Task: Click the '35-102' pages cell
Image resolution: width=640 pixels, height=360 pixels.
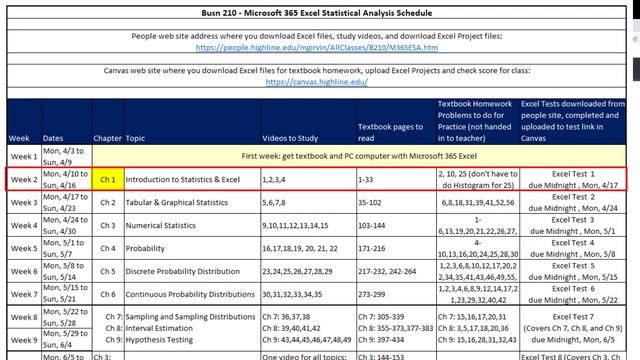Action: (396, 202)
